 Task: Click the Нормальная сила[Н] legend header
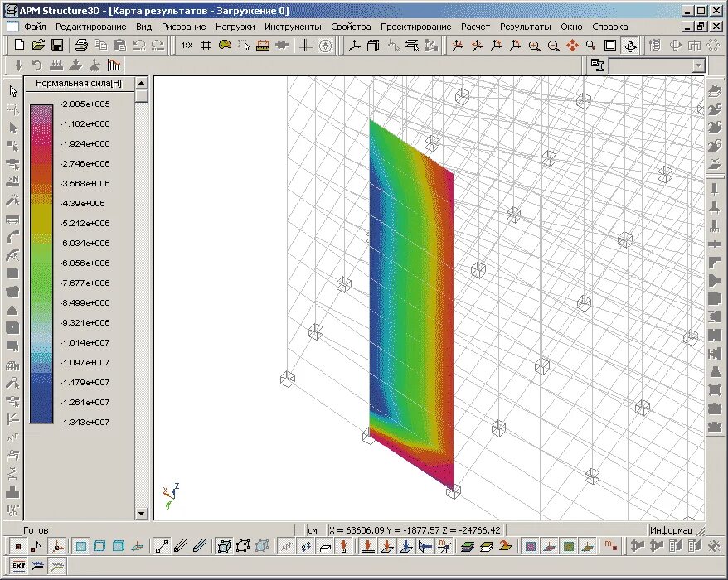(x=79, y=84)
